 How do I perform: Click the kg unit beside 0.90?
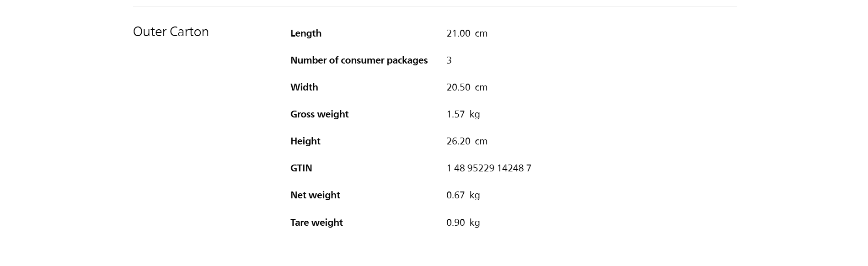click(474, 223)
